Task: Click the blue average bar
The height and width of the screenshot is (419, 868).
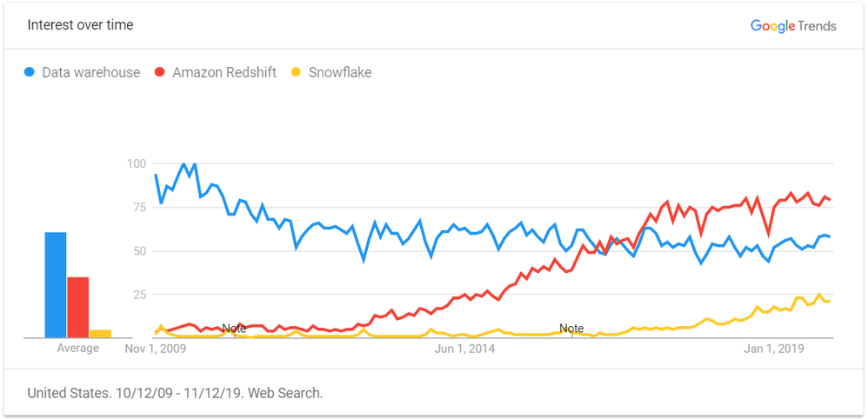Action: [56, 285]
